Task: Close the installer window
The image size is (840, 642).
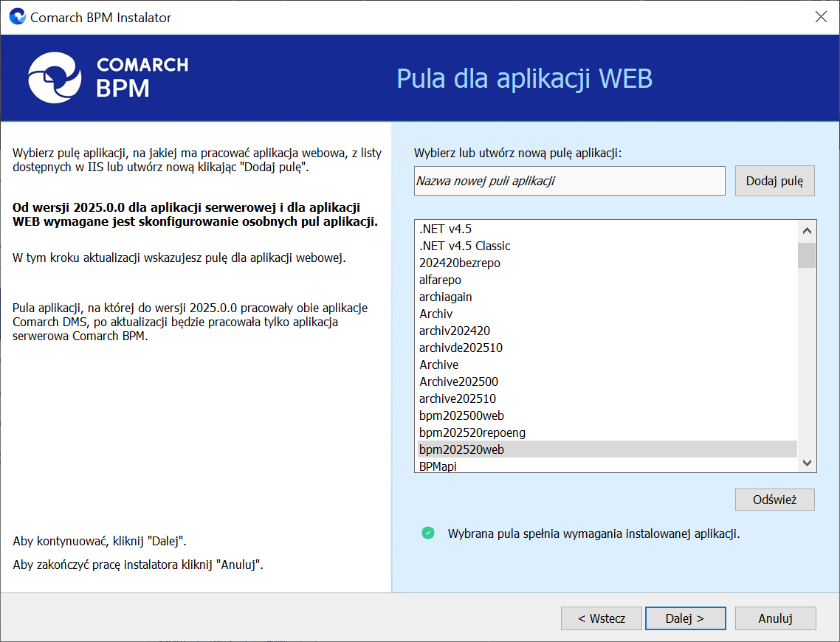Action: click(821, 16)
